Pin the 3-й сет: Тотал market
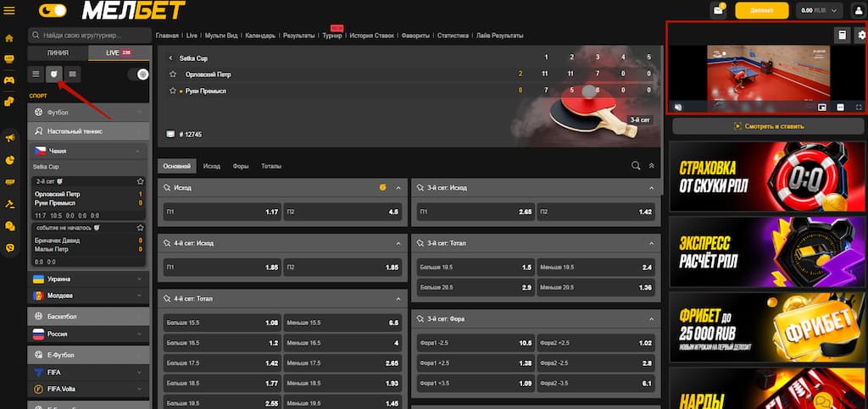This screenshot has height=409, width=868. 420,243
